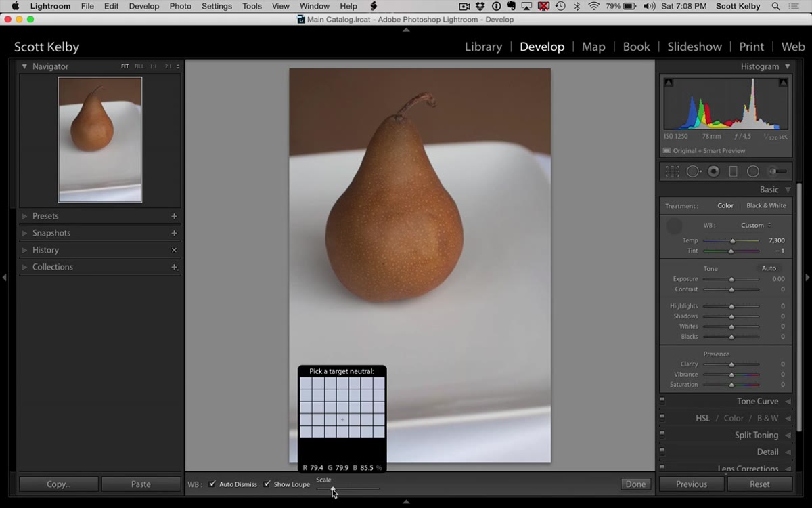
Task: Open Spotlight search
Action: pyautogui.click(x=775, y=6)
